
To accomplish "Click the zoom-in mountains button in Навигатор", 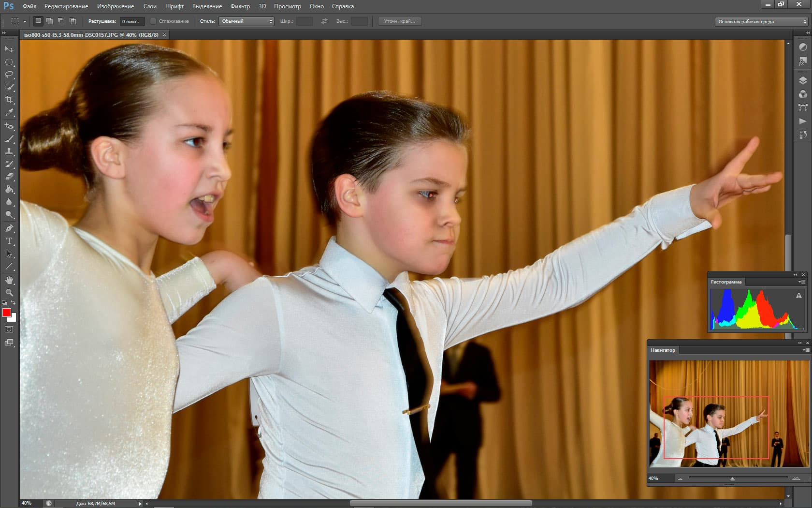I will 796,478.
